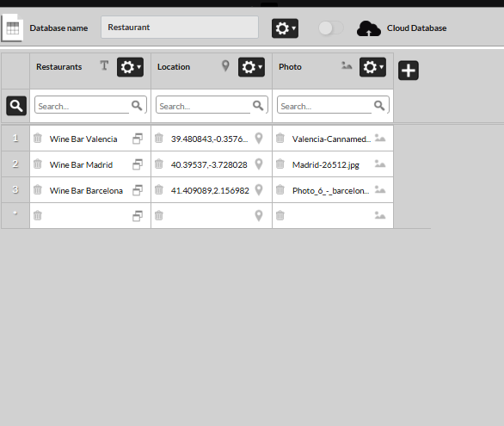Viewport: 504px width, 426px height.
Task: Open Restaurants column settings gear dropdown
Action: [x=130, y=67]
